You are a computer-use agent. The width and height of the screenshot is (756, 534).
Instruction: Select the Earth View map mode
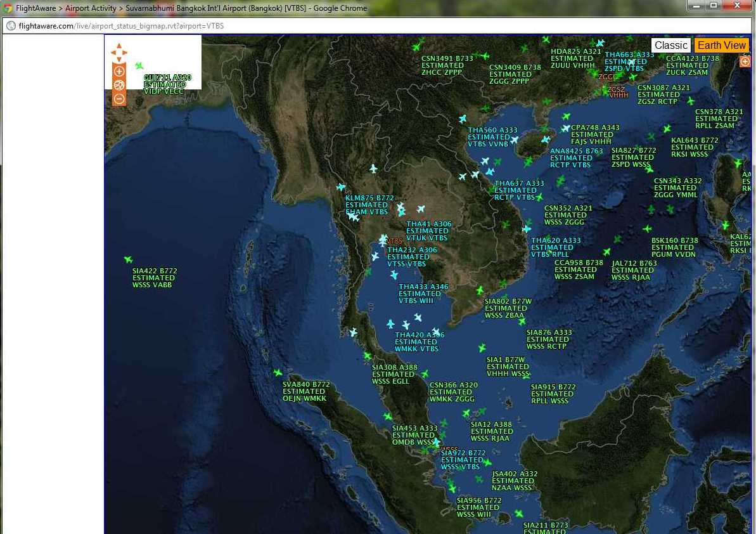coord(722,45)
